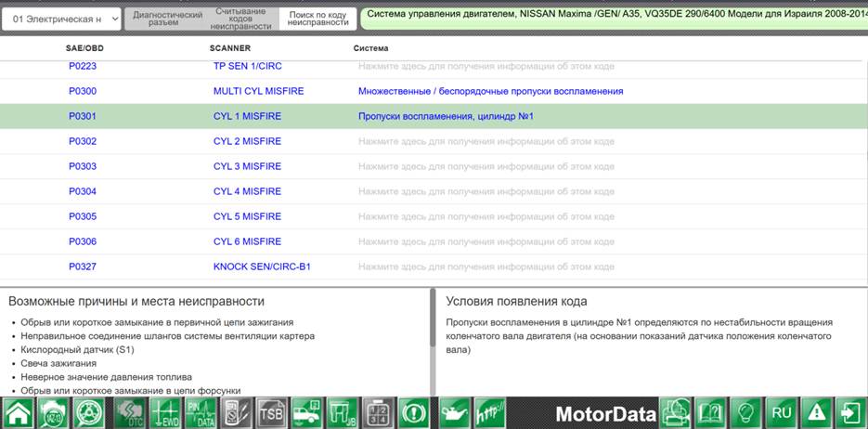This screenshot has width=868, height=429.
Task: Click the exit/logout arrow icon
Action: click(x=851, y=413)
